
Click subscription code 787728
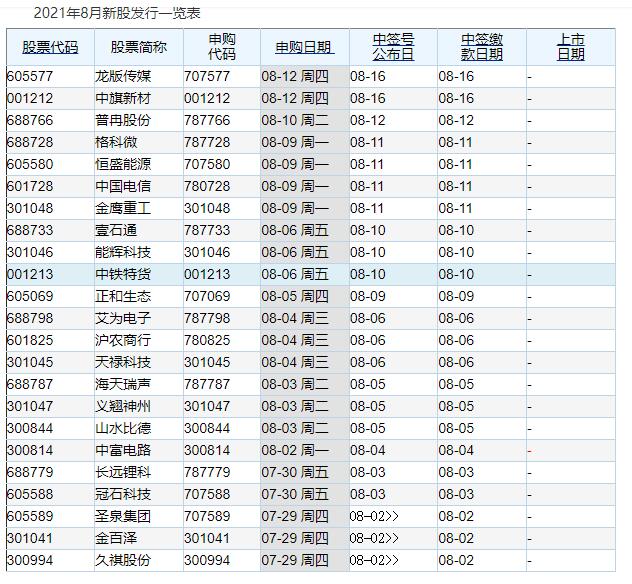click(207, 142)
